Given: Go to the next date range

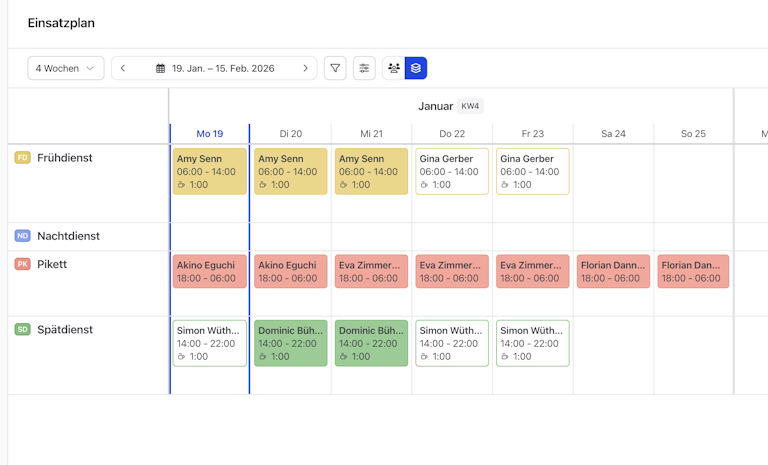Looking at the screenshot, I should coord(305,68).
